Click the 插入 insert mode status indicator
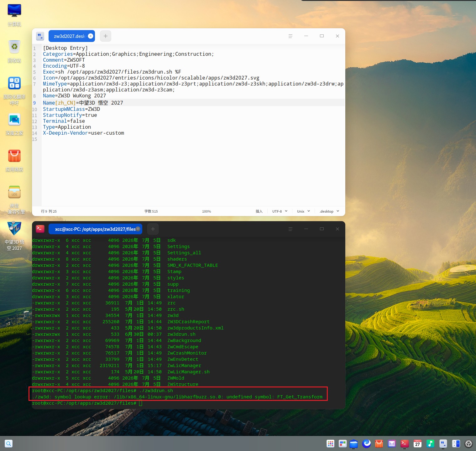Viewport: 476px width, 451px height. coord(259,211)
